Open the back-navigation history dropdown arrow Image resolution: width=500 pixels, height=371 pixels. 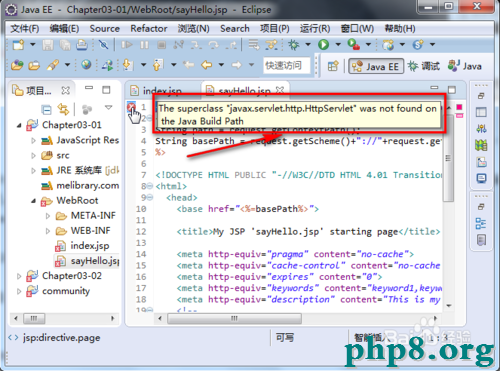coord(221,65)
